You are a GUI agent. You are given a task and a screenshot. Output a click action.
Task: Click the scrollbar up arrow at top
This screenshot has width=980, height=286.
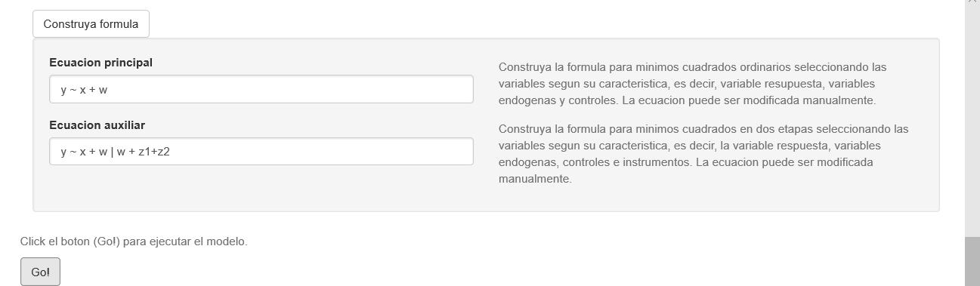coord(972,3)
